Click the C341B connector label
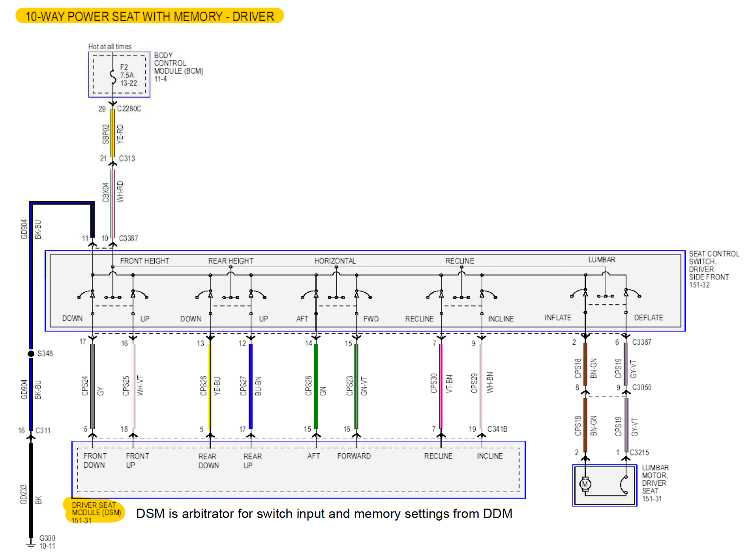756x555 pixels. click(x=497, y=429)
